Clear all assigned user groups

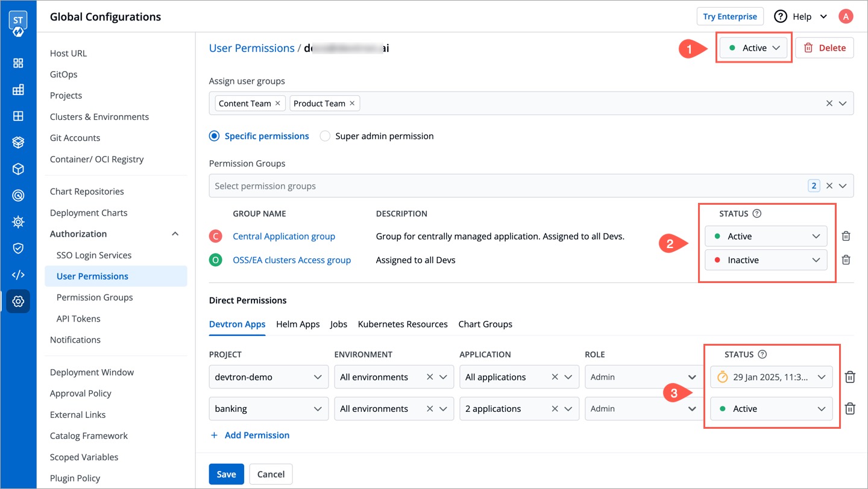coord(829,104)
